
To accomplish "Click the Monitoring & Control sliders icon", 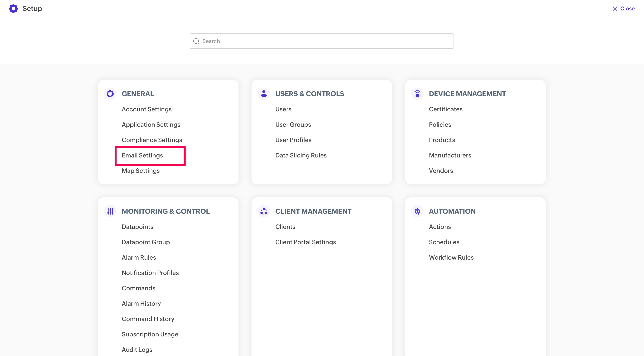I will 110,211.
